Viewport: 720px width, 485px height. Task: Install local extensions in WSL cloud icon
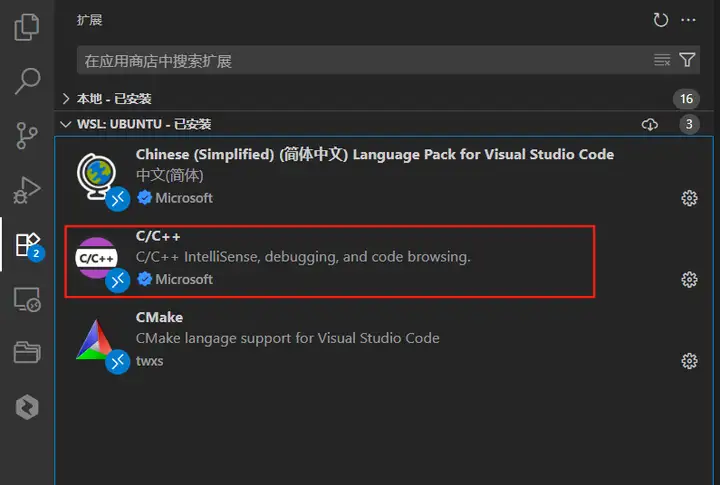point(649,124)
